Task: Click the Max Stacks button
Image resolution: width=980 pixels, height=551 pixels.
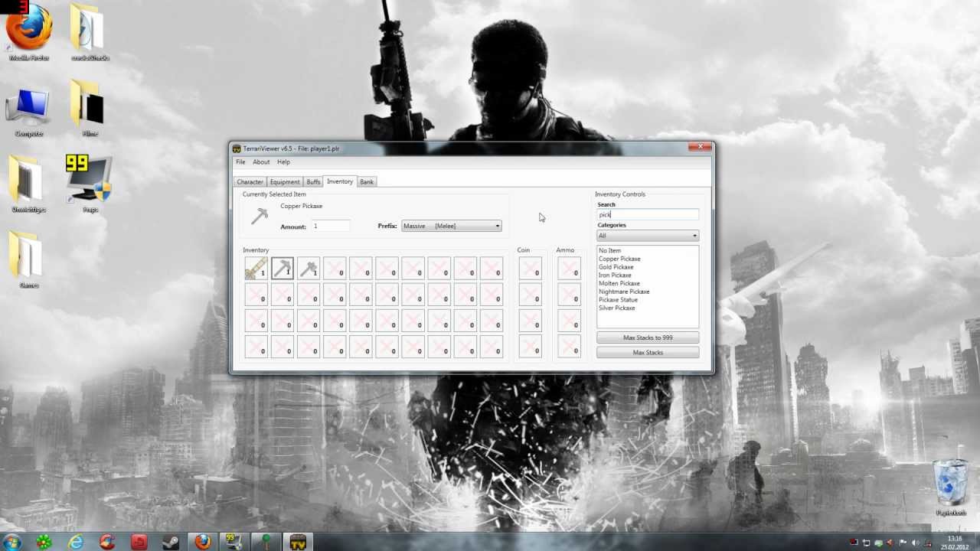Action: [648, 353]
